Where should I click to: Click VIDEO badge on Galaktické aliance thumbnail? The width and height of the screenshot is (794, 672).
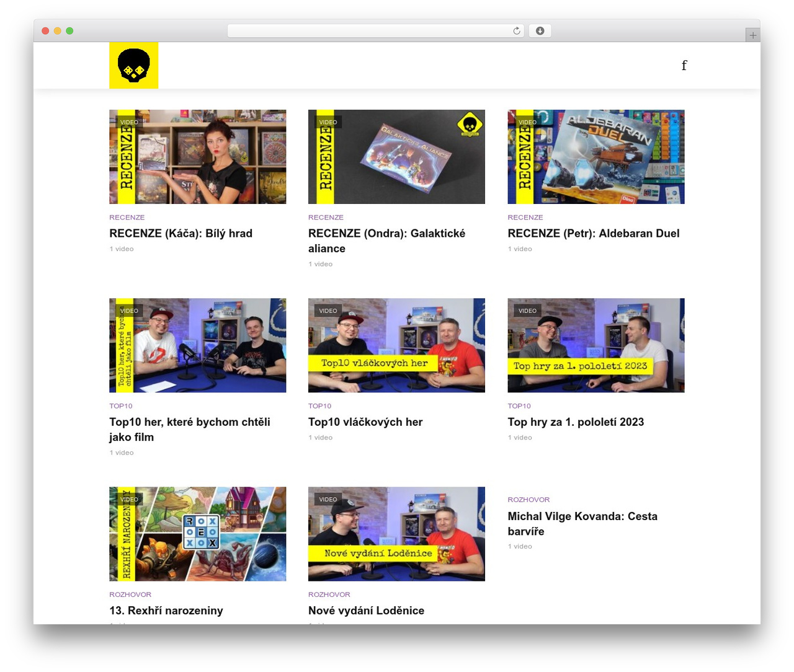point(328,122)
